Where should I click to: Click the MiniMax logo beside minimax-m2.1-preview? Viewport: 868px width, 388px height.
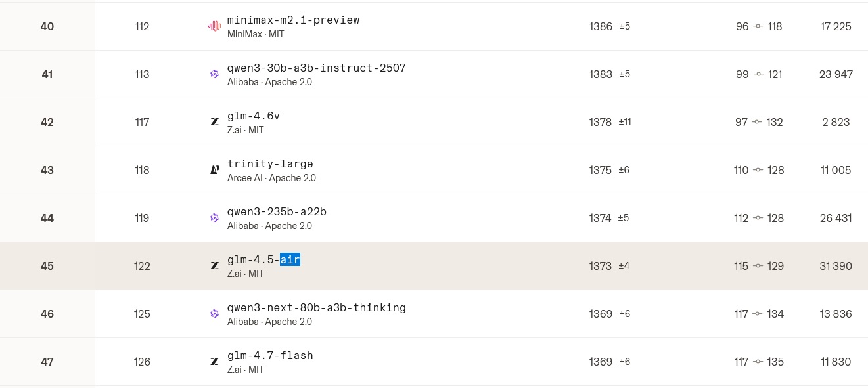(x=214, y=26)
